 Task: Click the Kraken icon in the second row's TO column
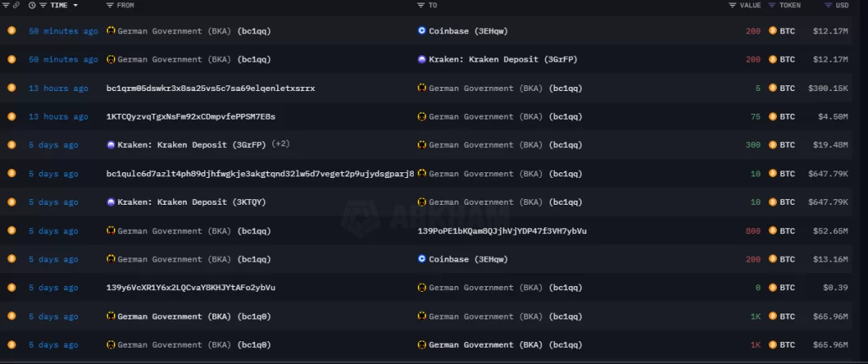point(422,59)
